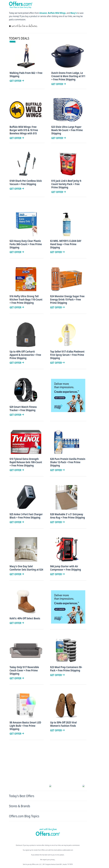This screenshot has height=868, width=109.
Task: Open the Dutch oven product image
Action: pos(67,56)
